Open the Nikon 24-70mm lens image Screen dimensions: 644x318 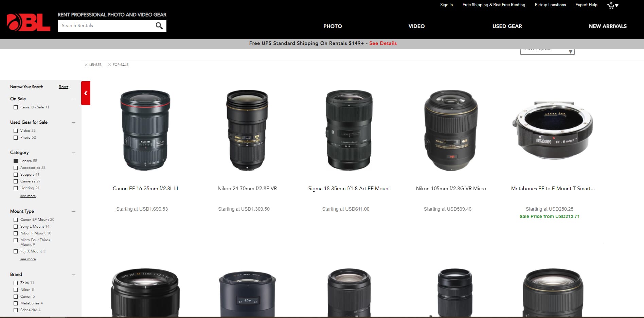coord(247,130)
